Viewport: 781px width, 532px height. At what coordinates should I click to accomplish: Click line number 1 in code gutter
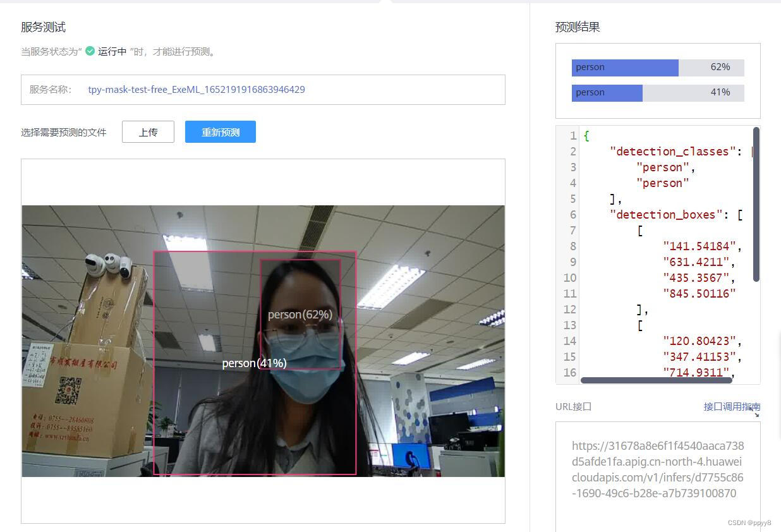click(572, 136)
